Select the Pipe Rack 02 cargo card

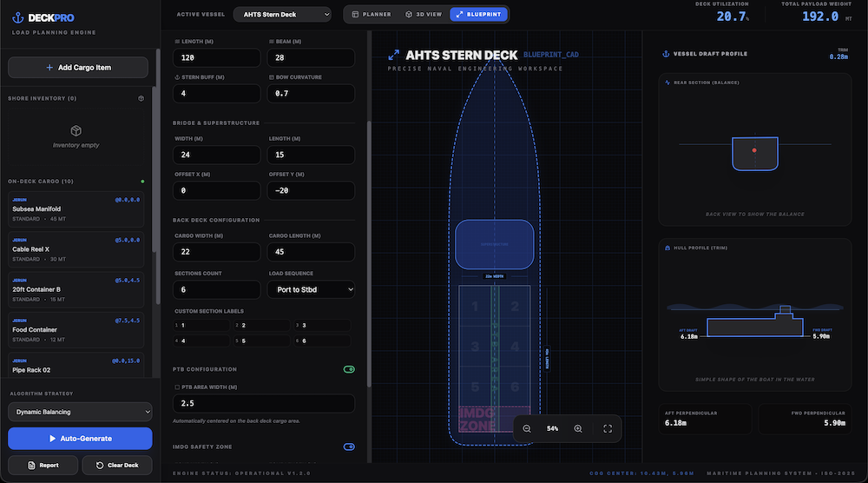click(76, 365)
